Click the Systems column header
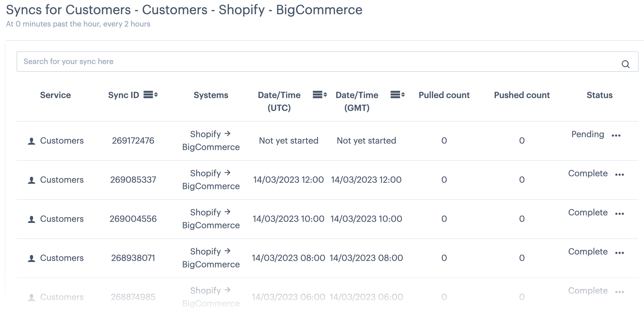This screenshot has width=644, height=322. (x=211, y=95)
